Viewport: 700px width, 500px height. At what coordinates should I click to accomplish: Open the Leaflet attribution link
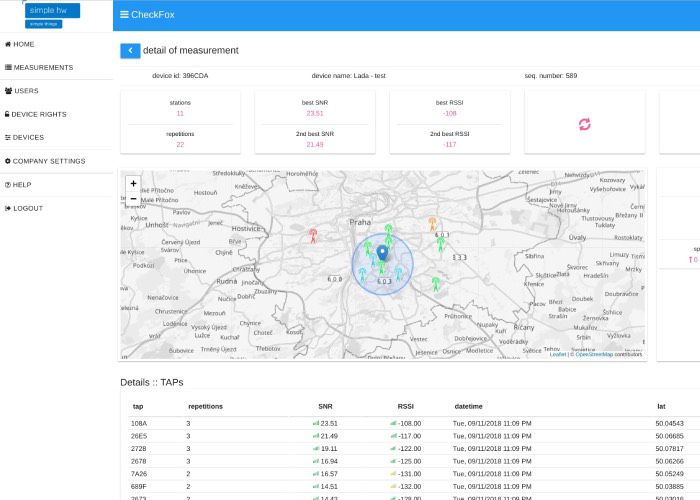pos(558,354)
